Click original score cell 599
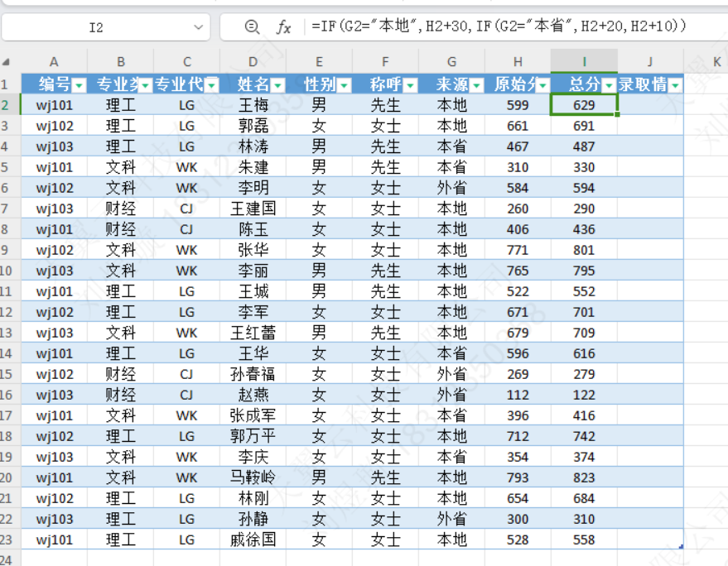Viewport: 728px width, 566px height. point(518,105)
